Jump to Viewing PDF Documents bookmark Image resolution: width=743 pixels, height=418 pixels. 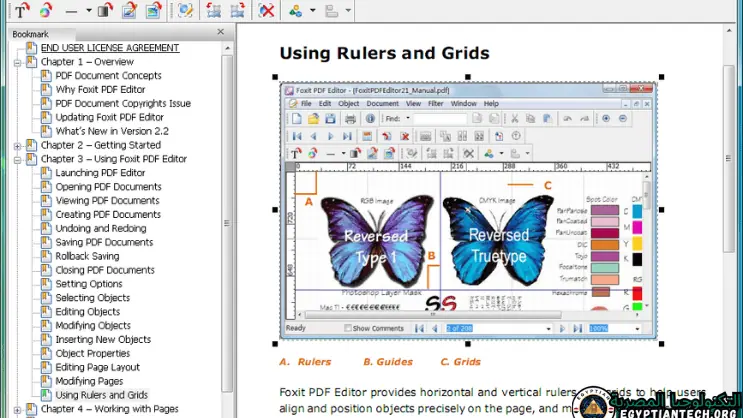pyautogui.click(x=108, y=200)
